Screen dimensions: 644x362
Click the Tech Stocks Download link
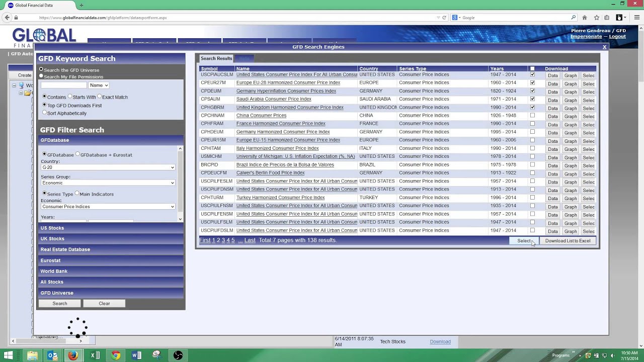point(440,342)
